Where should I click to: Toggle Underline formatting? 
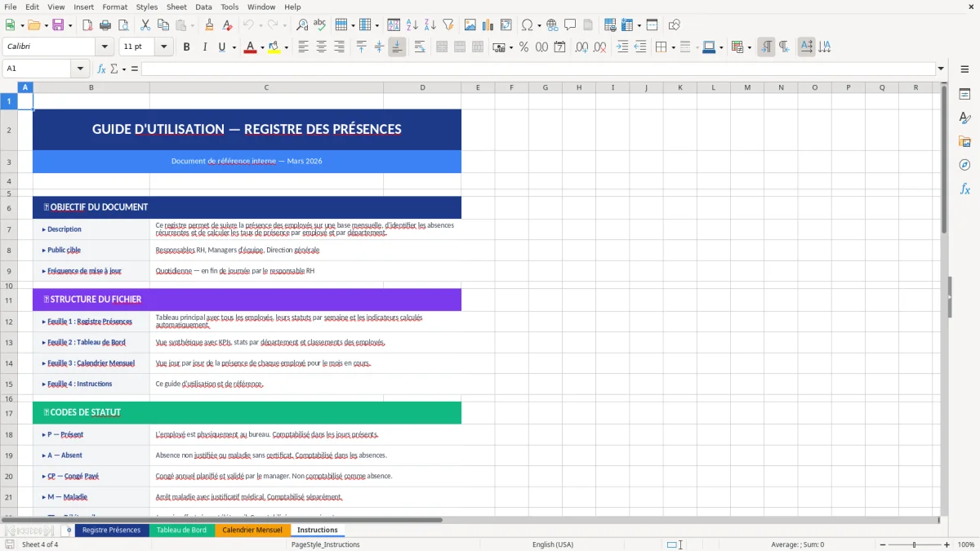(x=221, y=47)
